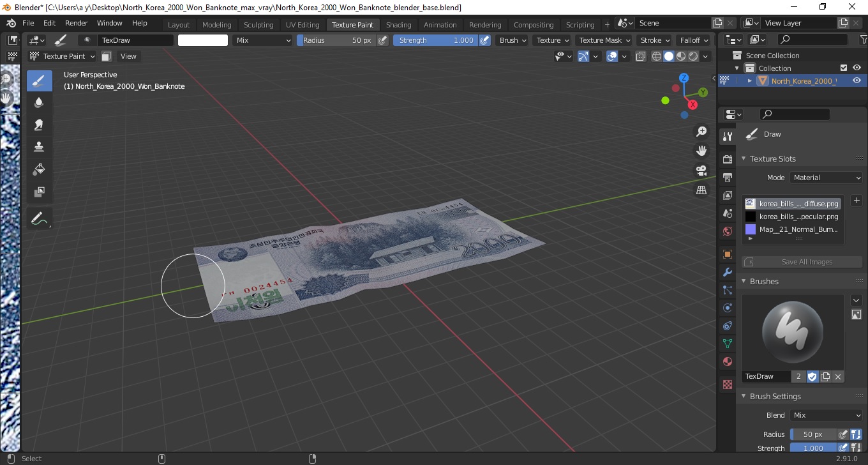Open the Object Constraints properties tab
This screenshot has height=465, width=868.
[x=727, y=326]
